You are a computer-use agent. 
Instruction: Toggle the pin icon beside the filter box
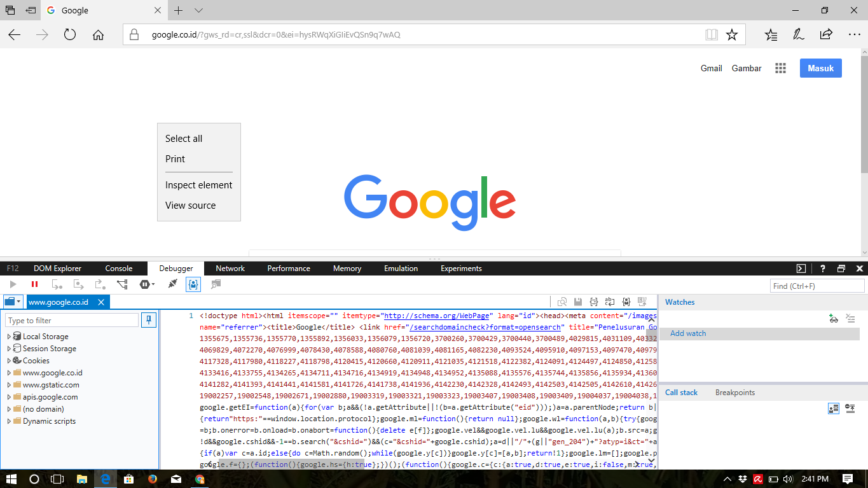click(149, 320)
